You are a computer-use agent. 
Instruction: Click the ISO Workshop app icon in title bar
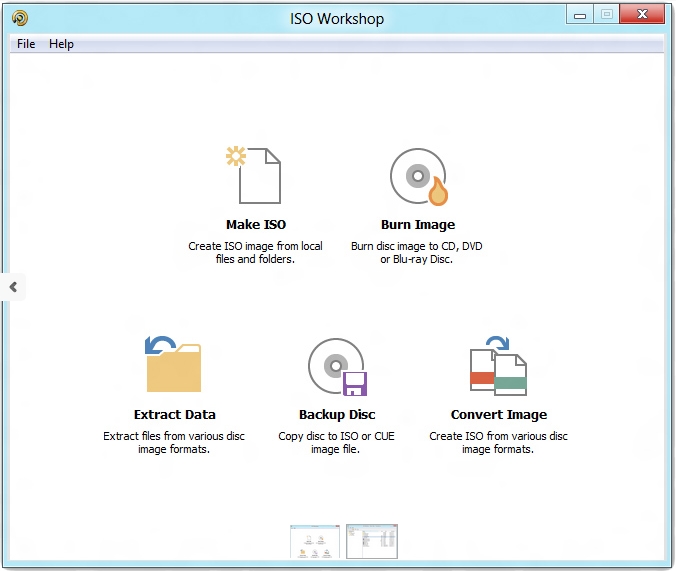[20, 18]
